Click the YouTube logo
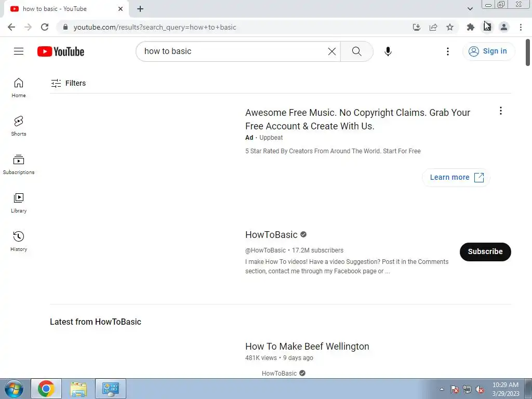Screen dimensions: 532x399 [x=61, y=51]
